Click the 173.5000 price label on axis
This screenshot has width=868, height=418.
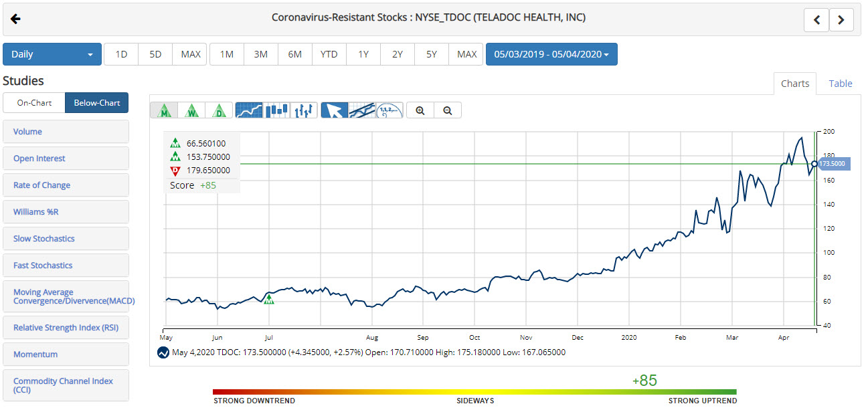pos(835,164)
